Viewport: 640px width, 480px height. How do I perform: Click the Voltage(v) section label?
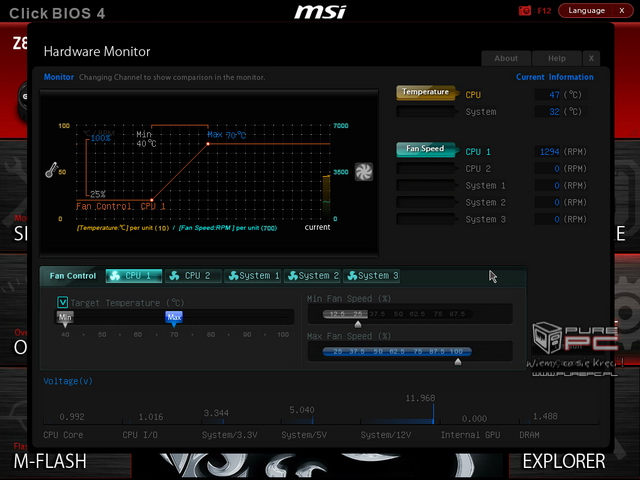[x=68, y=381]
